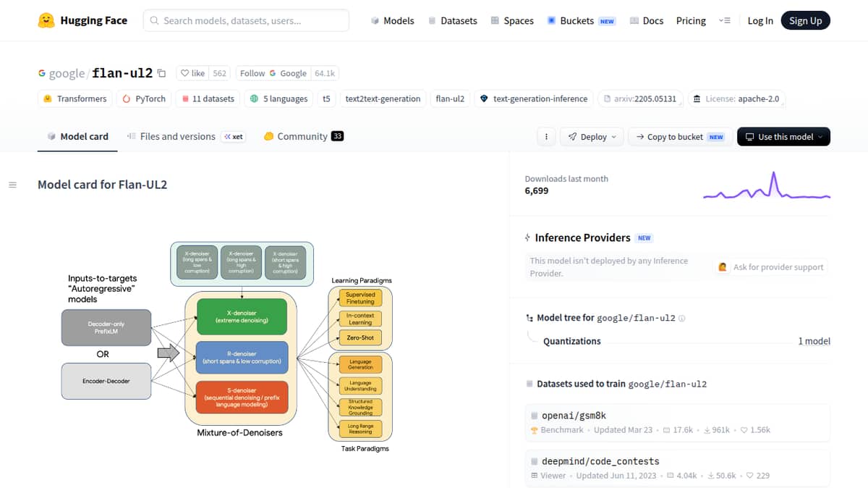Image resolution: width=868 pixels, height=488 pixels.
Task: Click the Ask for provider support icon
Action: [723, 267]
